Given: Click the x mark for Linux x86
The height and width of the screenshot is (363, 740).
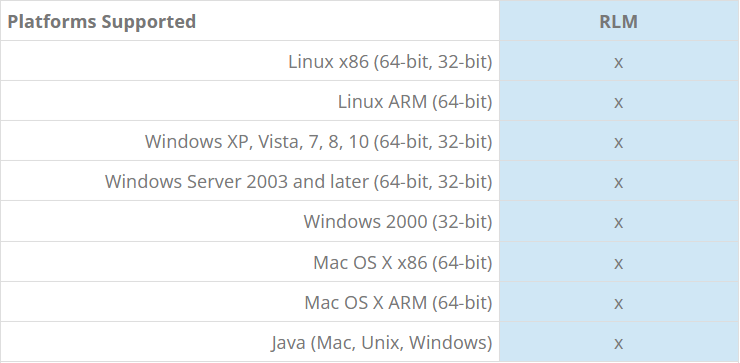Looking at the screenshot, I should click(x=618, y=62).
